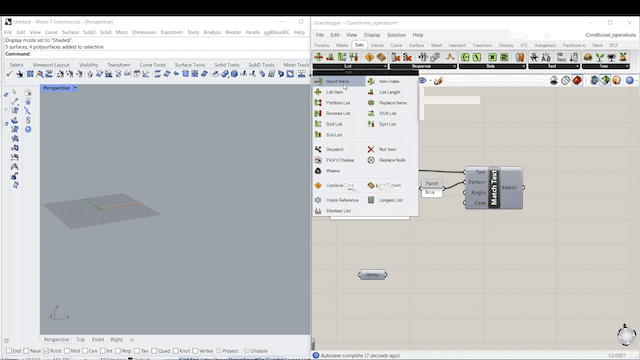
Task: Switch to the Top viewport tab
Action: [x=80, y=340]
